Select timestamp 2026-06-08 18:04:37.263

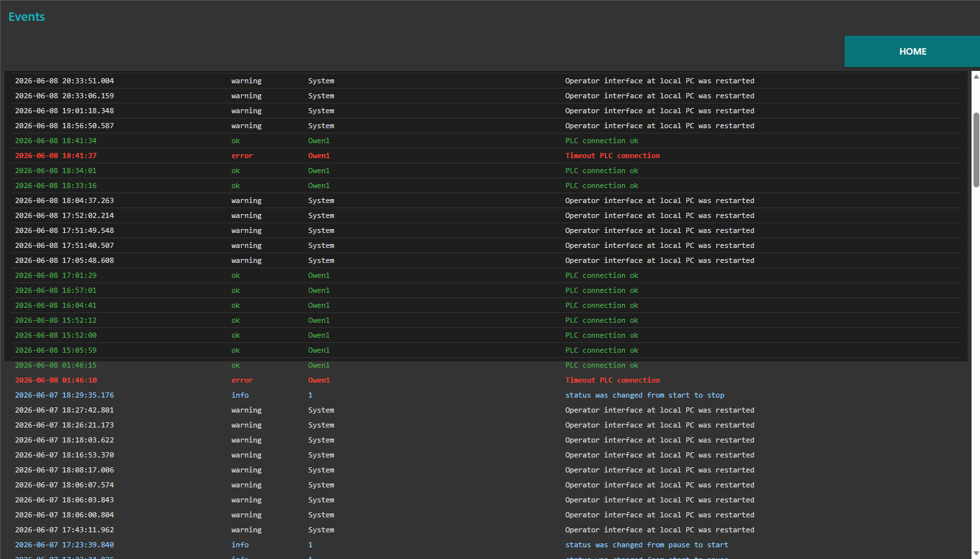[64, 200]
